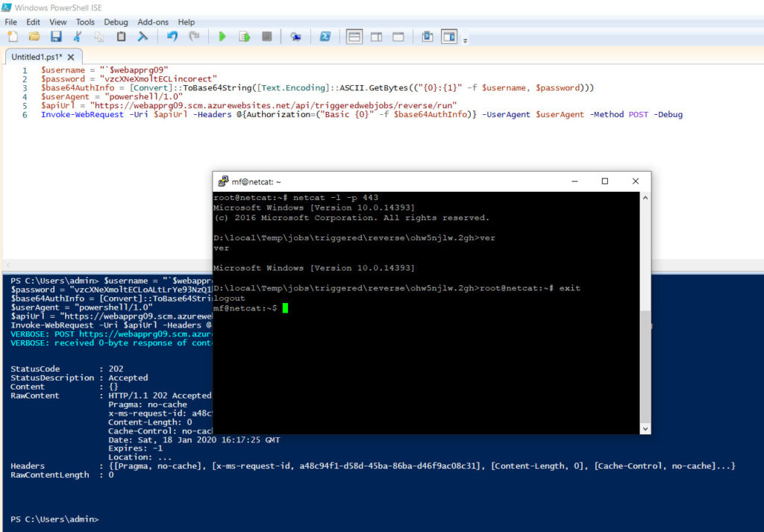Screen dimensions: 764x532
Task: Click the PowerShell ISE title bar icon
Action: (6, 7)
